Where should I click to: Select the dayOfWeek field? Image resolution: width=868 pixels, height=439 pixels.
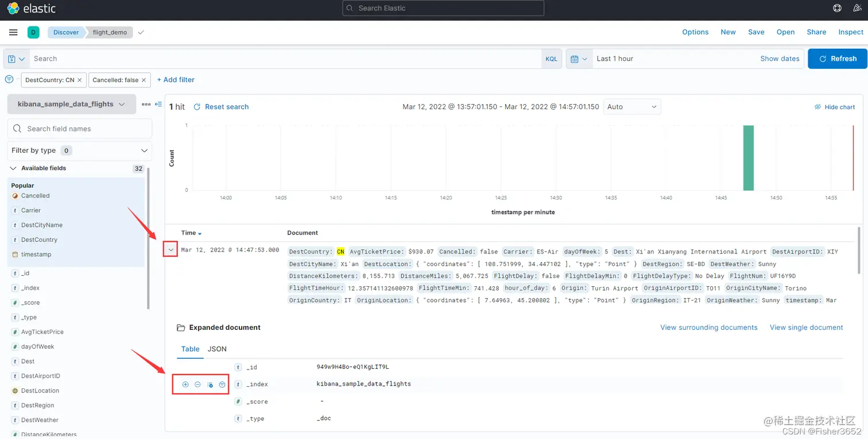click(37, 346)
